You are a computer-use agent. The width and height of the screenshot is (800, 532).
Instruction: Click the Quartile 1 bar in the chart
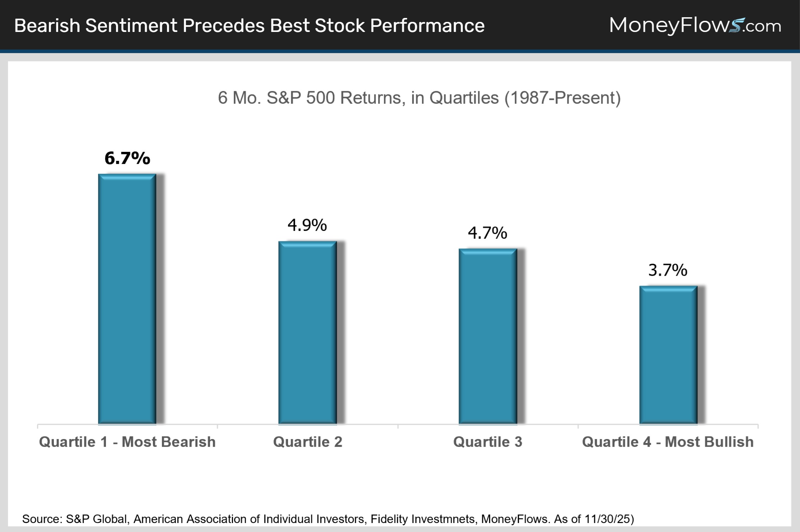[x=127, y=299]
